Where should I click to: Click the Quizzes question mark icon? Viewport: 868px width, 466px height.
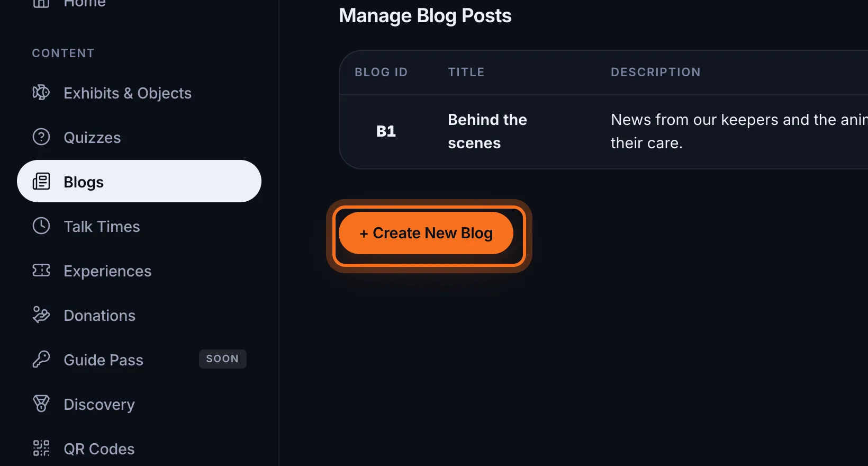(x=41, y=137)
